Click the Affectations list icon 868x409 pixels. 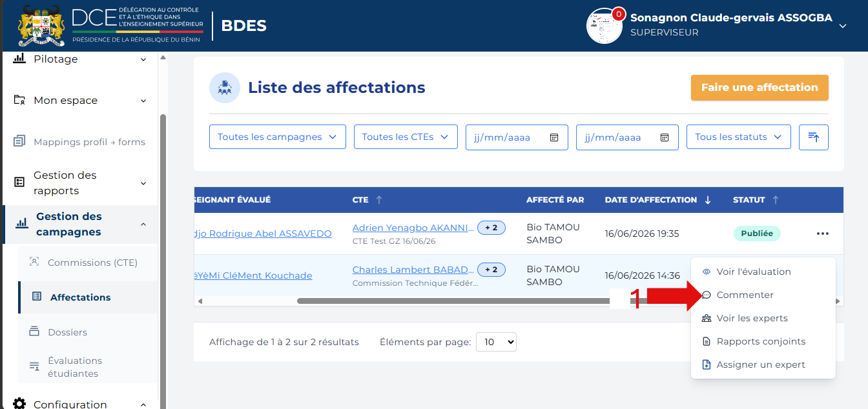37,297
